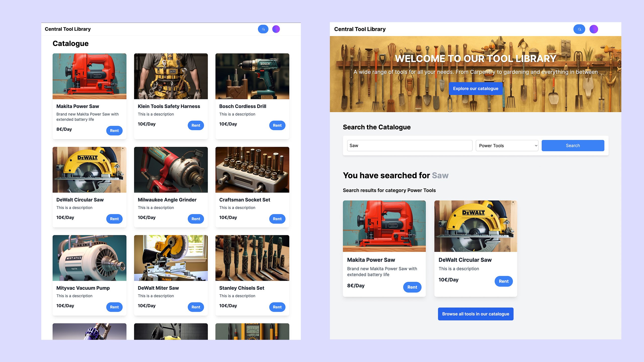This screenshot has height=362, width=644.
Task: Click the Browse all tools in our catalogue button
Action: (475, 314)
